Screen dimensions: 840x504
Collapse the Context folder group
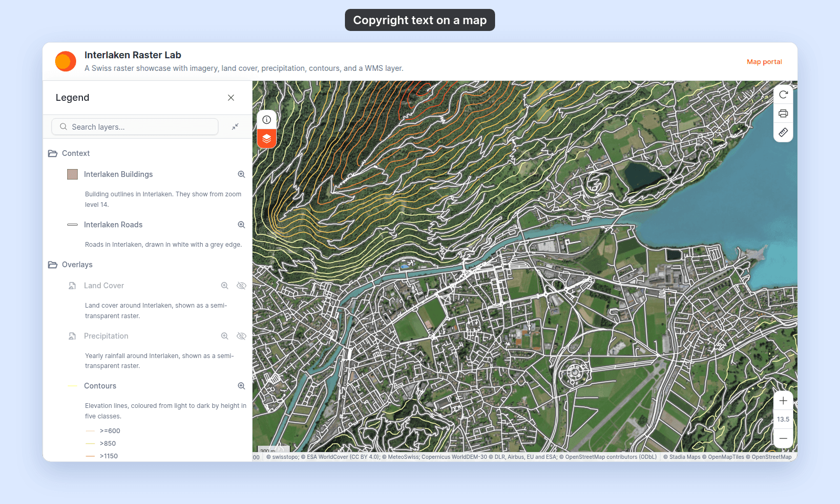pos(52,153)
